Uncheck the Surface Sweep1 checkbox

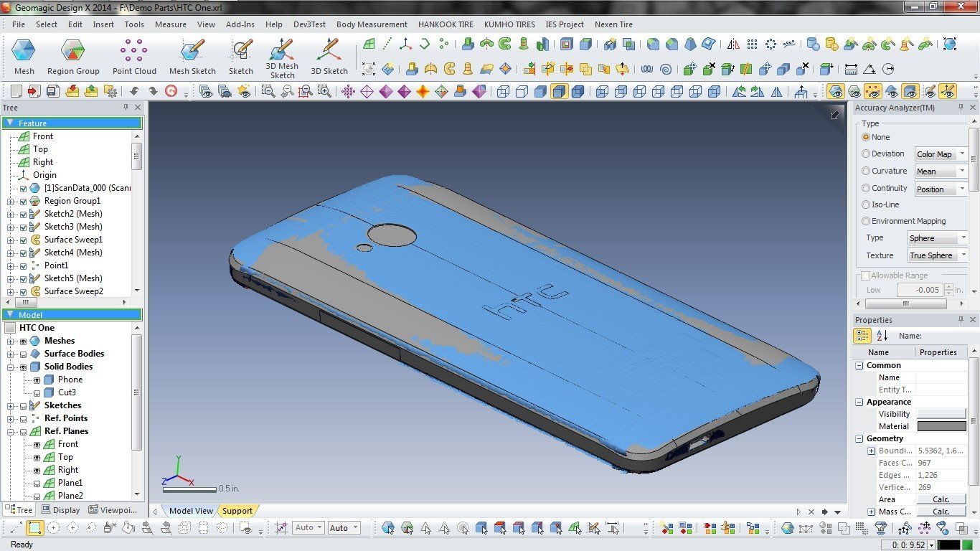tap(24, 240)
